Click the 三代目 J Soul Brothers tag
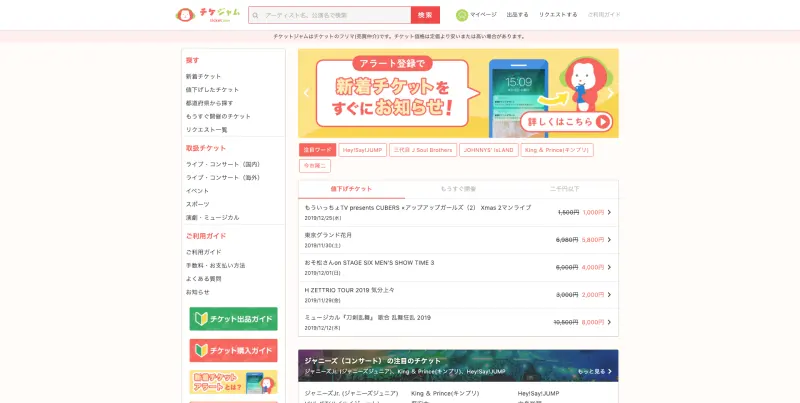 pos(423,150)
